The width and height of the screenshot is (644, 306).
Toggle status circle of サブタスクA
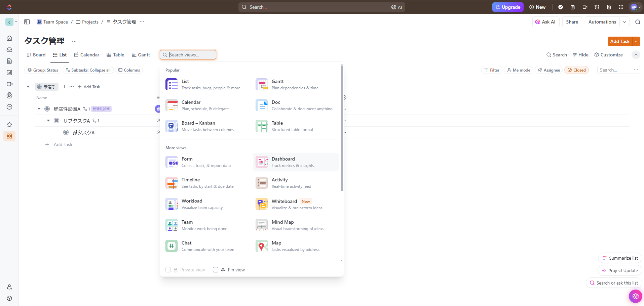tap(56, 121)
